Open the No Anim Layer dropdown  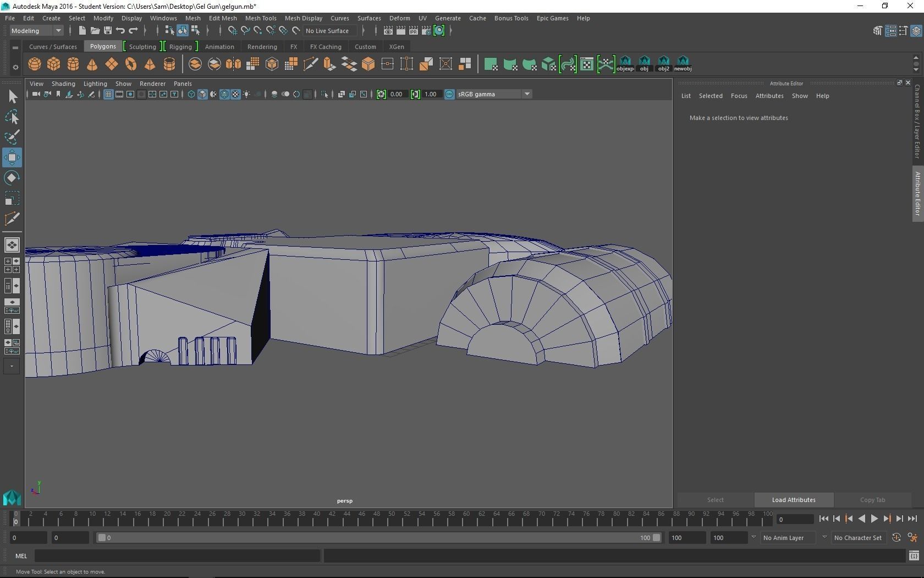coord(788,538)
